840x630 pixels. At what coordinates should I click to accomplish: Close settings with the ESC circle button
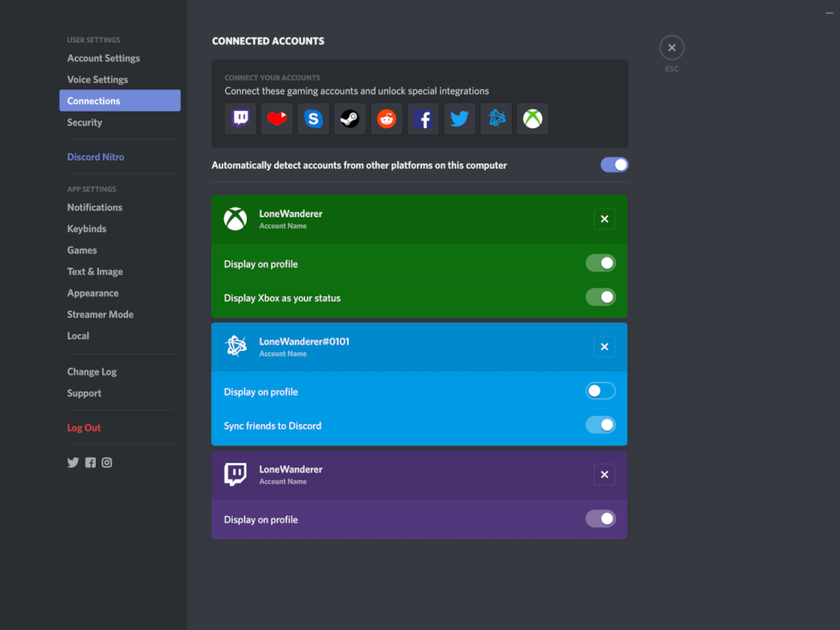click(672, 48)
